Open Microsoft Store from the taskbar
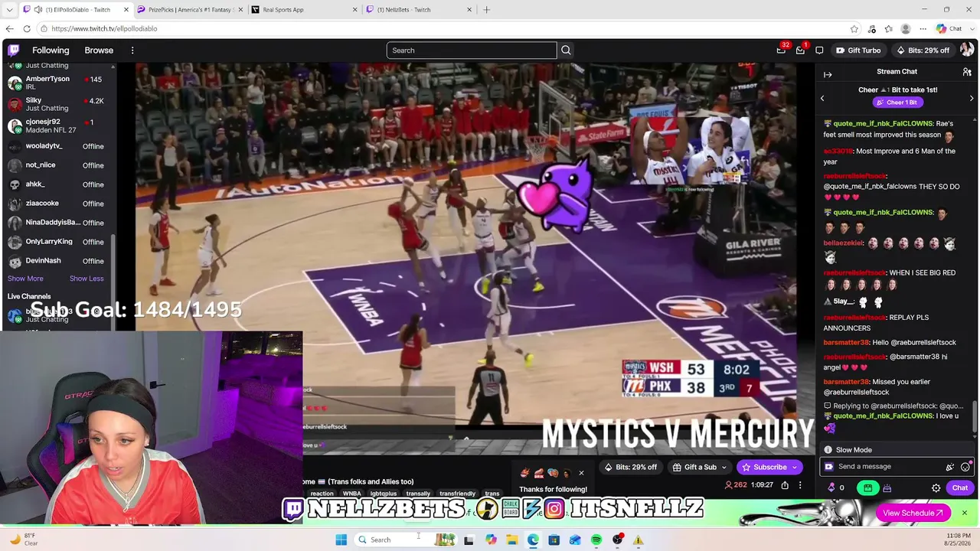 [x=554, y=540]
